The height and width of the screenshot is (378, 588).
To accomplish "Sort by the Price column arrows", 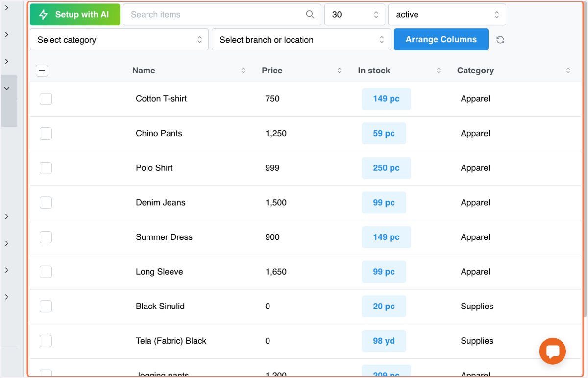I will point(339,71).
